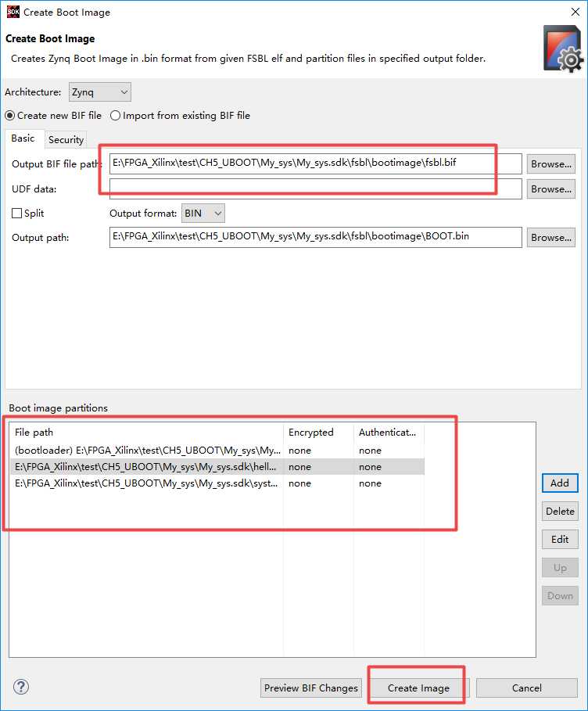Image resolution: width=588 pixels, height=711 pixels.
Task: Click Preview BIF Changes button
Action: click(311, 688)
